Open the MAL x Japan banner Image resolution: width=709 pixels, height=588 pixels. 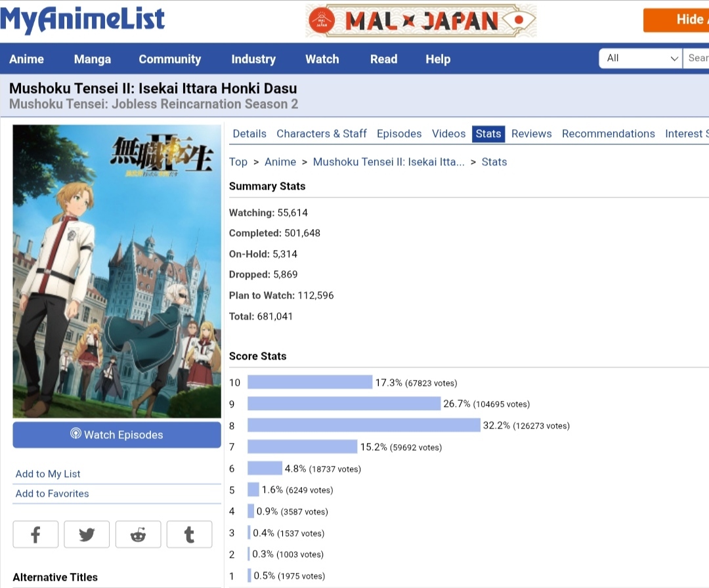click(421, 21)
